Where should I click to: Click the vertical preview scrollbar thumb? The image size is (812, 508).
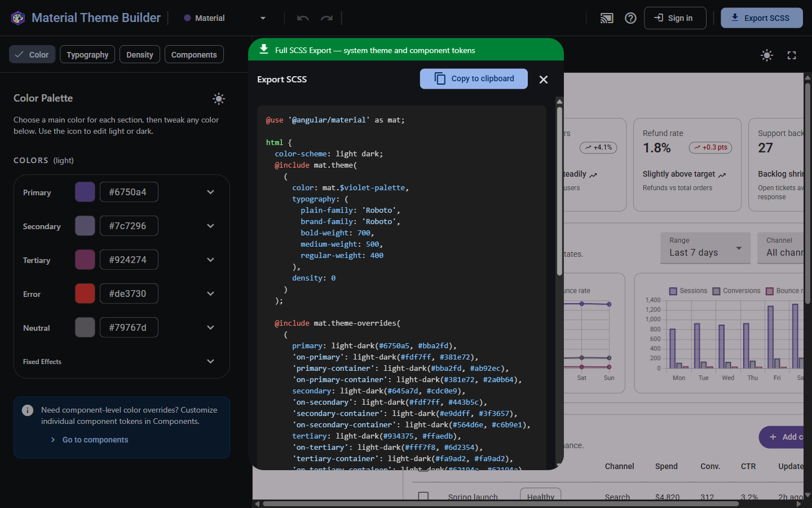[807, 194]
